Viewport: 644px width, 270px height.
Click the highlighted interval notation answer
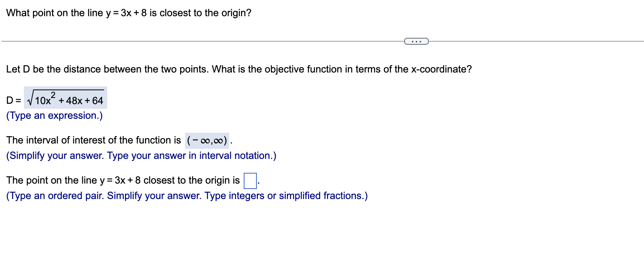click(207, 140)
